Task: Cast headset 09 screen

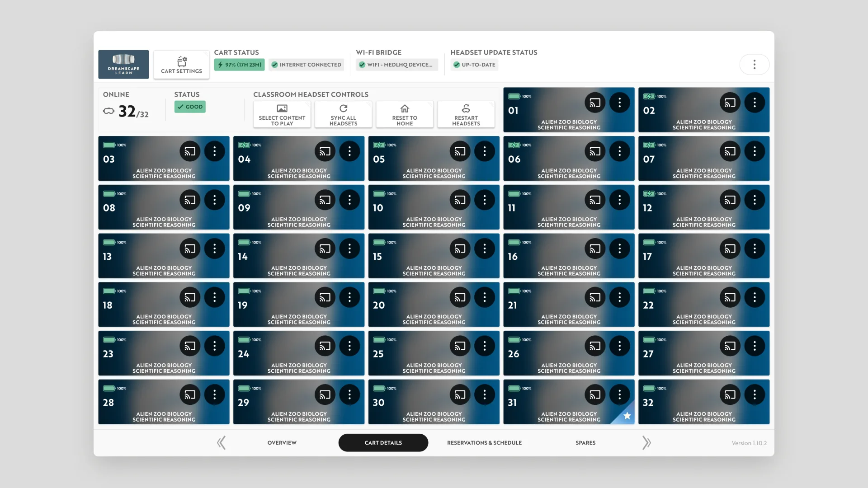Action: pos(325,200)
